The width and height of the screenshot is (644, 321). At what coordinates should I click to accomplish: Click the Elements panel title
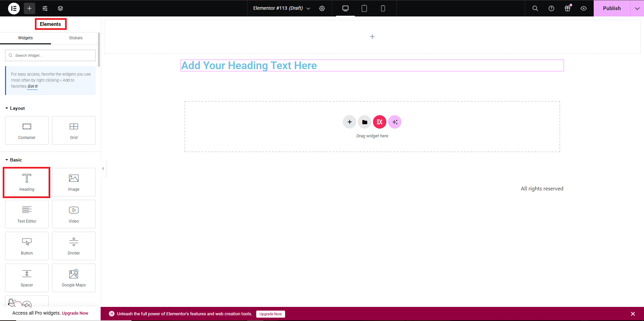[x=50, y=24]
